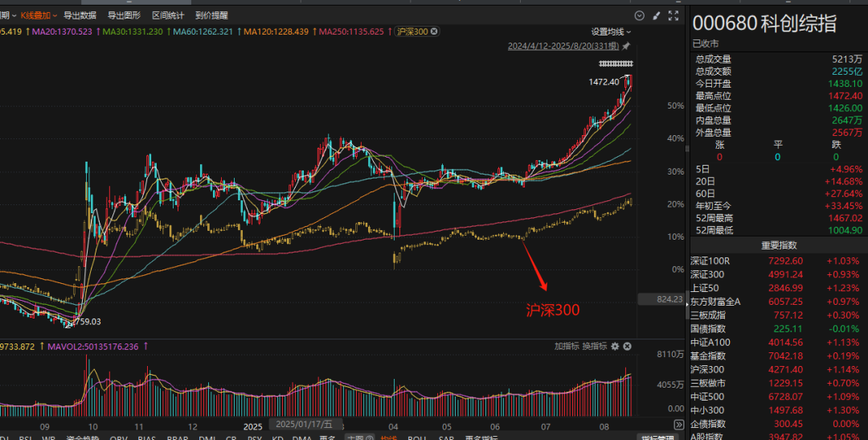Select 到价提醒 in the toolbar
This screenshot has width=868, height=440.
click(x=211, y=15)
